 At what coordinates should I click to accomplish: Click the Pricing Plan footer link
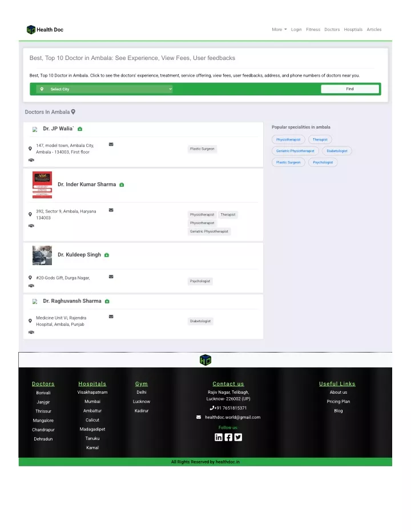click(338, 401)
